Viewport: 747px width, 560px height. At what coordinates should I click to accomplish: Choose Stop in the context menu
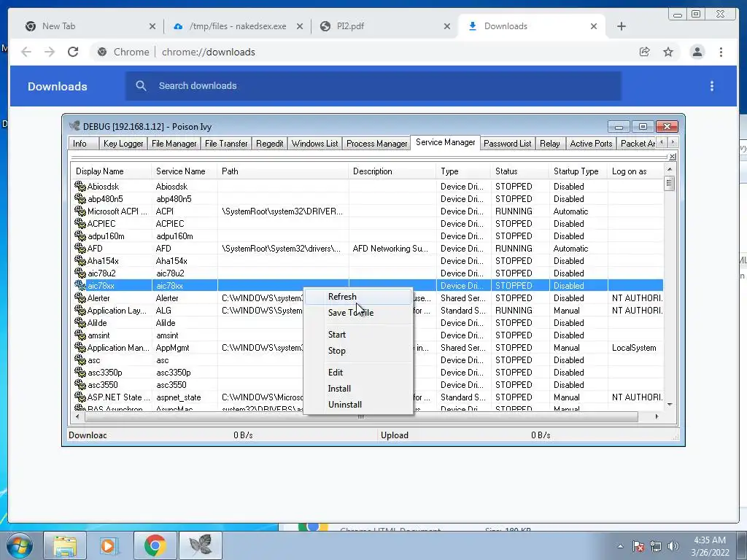pos(358,351)
